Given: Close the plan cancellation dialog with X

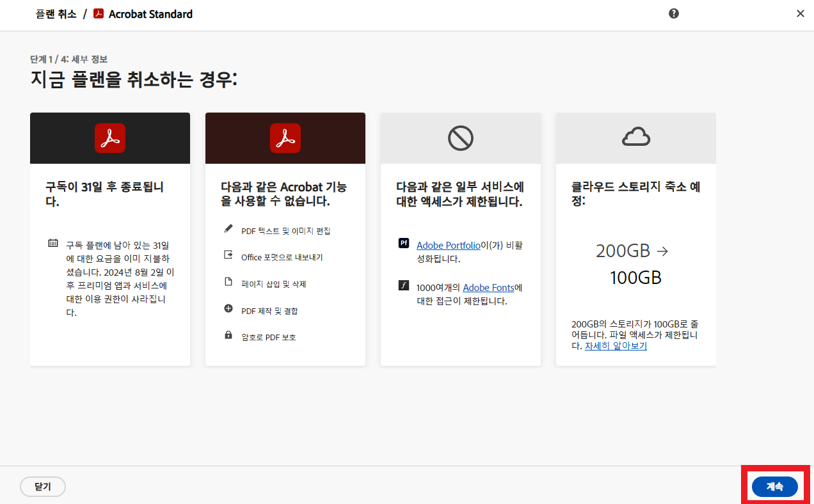Looking at the screenshot, I should click(801, 13).
